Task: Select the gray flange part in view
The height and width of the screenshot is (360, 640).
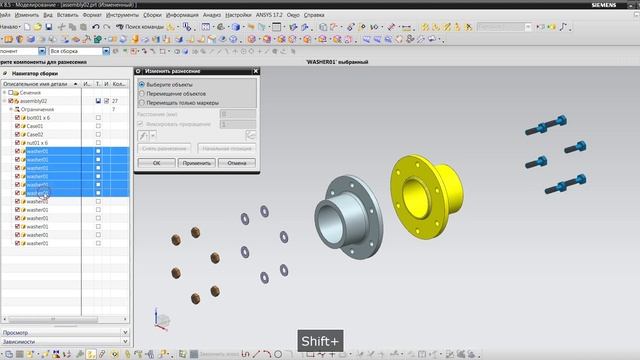Action: pyautogui.click(x=349, y=217)
